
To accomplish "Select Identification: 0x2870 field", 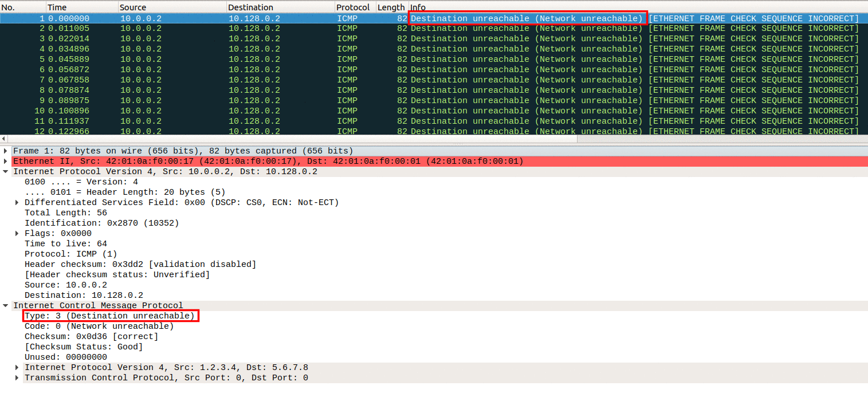I will [102, 223].
